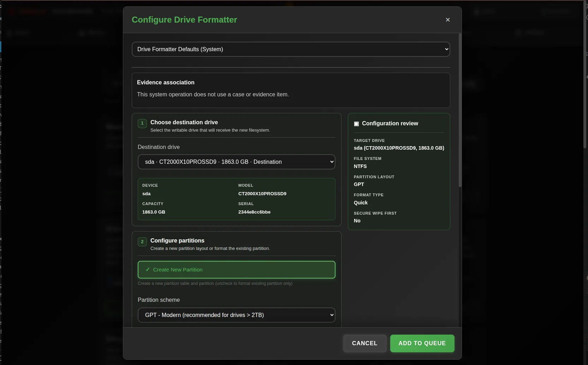Click the Quick format type value

pos(361,203)
